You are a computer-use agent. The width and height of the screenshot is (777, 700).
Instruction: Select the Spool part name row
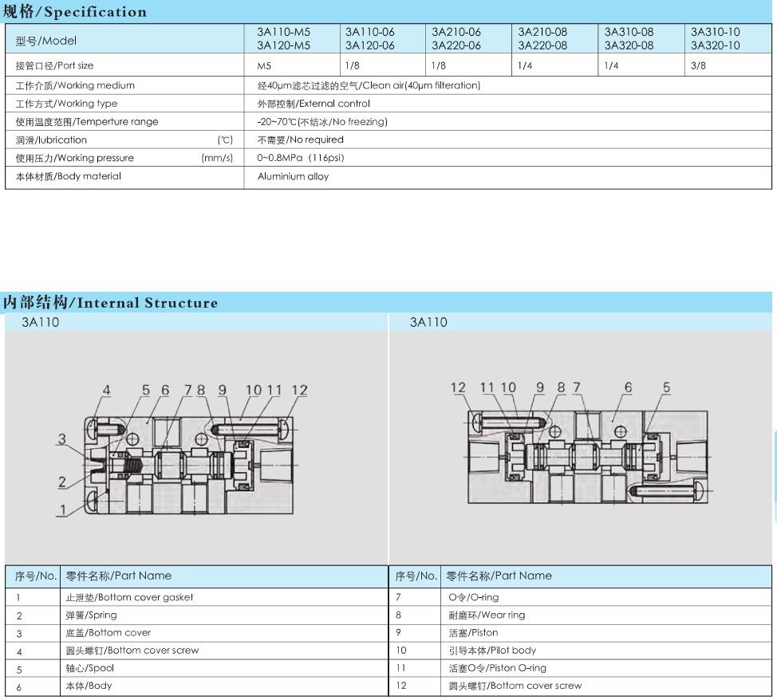tap(196, 668)
